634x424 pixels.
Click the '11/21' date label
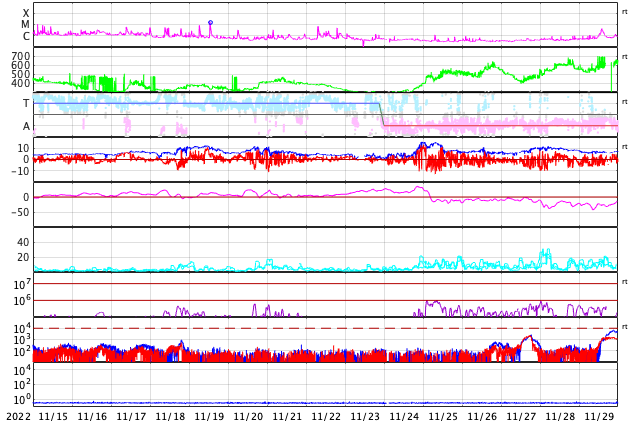[x=287, y=417]
